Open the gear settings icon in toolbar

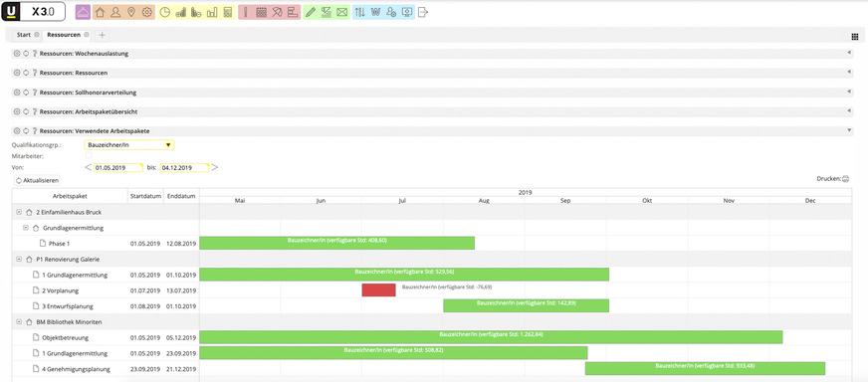pyautogui.click(x=146, y=12)
